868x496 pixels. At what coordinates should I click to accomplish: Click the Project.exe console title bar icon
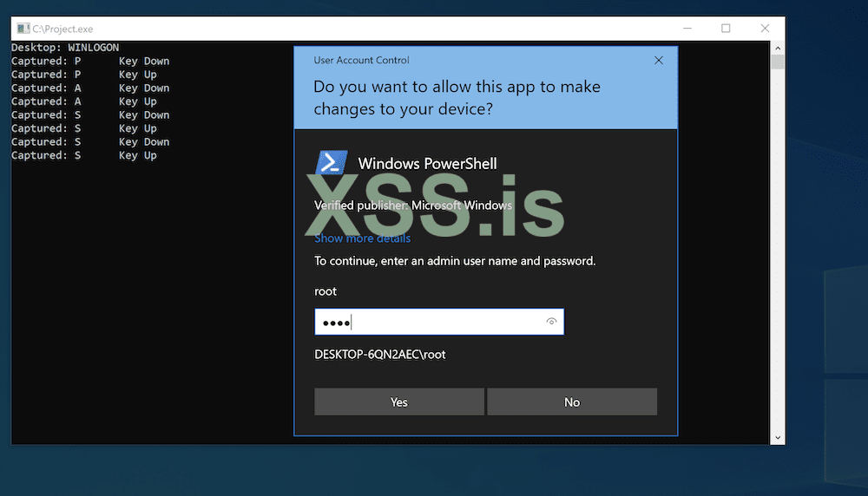point(23,29)
